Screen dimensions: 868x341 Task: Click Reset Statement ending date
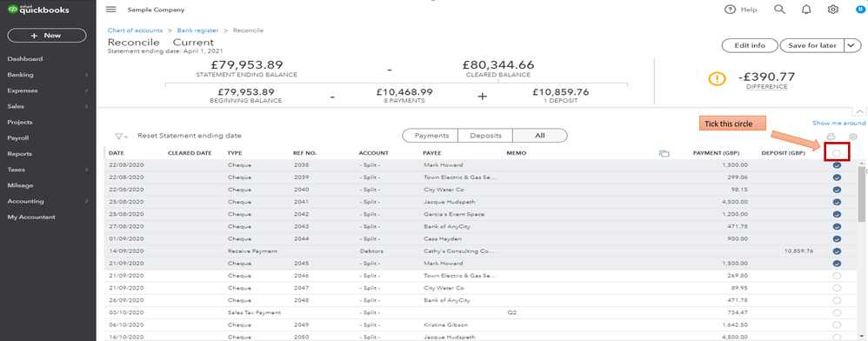tap(190, 136)
